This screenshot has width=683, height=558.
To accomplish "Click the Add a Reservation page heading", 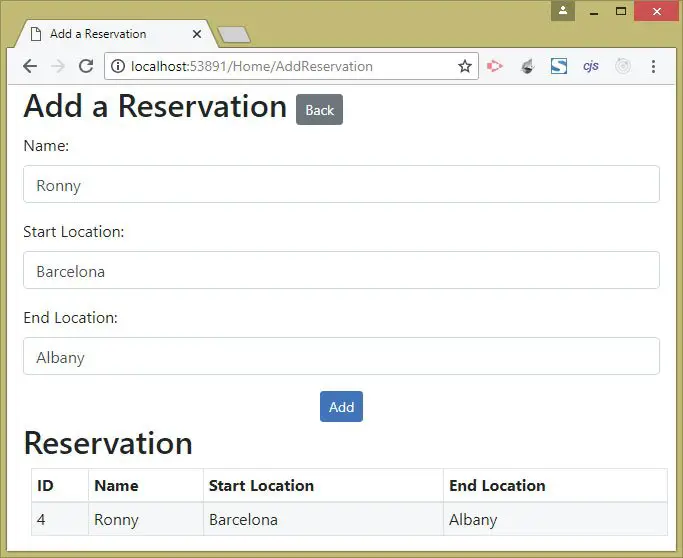I will (x=155, y=106).
